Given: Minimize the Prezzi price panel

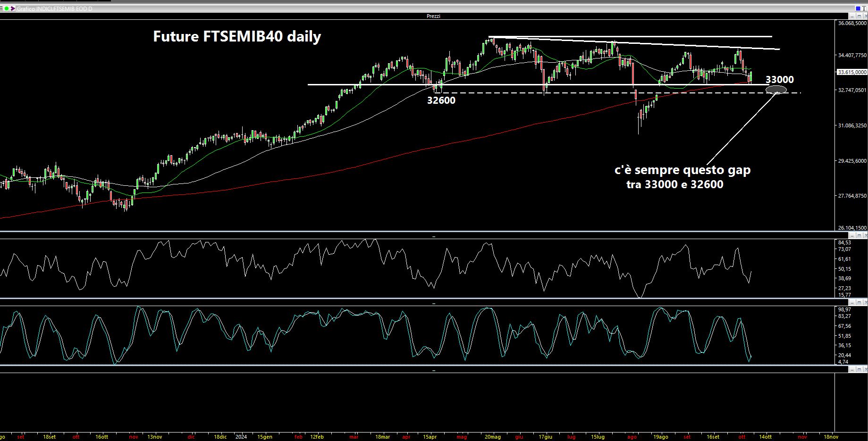Looking at the screenshot, I should tap(852, 16).
